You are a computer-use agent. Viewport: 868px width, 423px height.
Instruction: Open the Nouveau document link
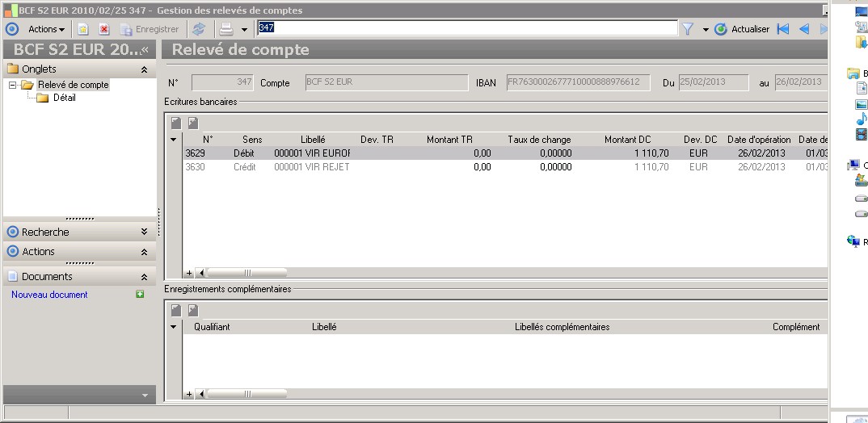pyautogui.click(x=49, y=295)
